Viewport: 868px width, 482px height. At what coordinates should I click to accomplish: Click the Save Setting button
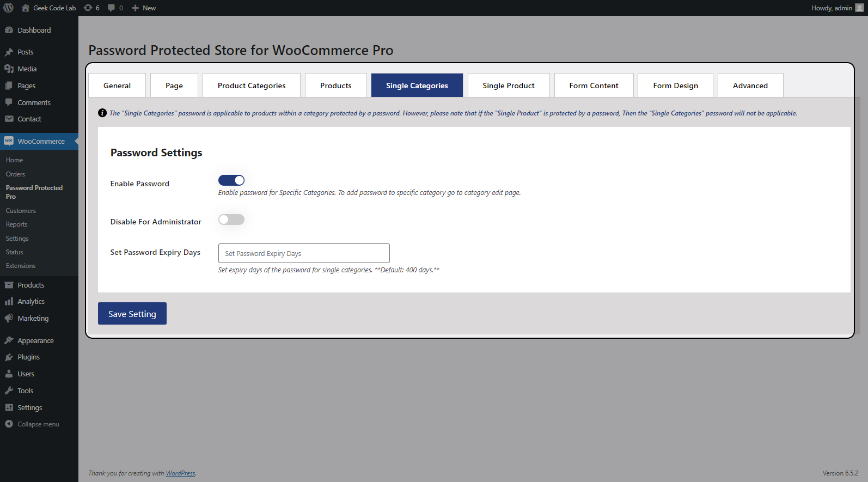132,314
